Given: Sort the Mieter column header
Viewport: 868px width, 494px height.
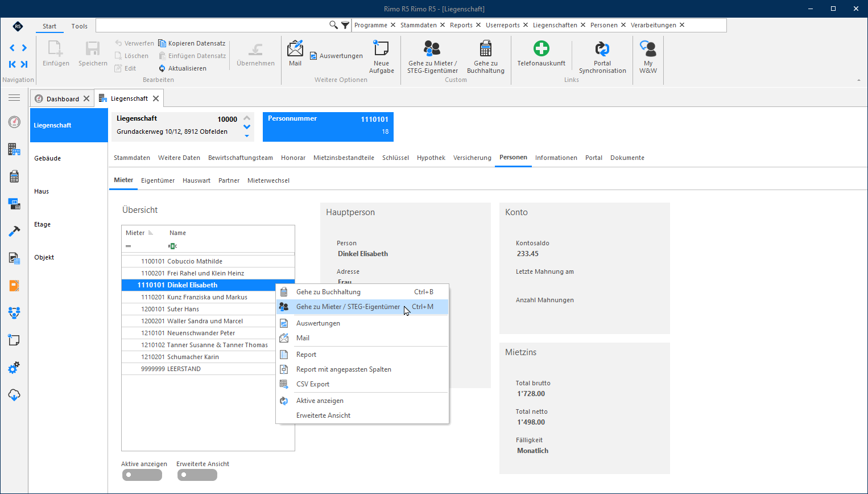Looking at the screenshot, I should [139, 233].
